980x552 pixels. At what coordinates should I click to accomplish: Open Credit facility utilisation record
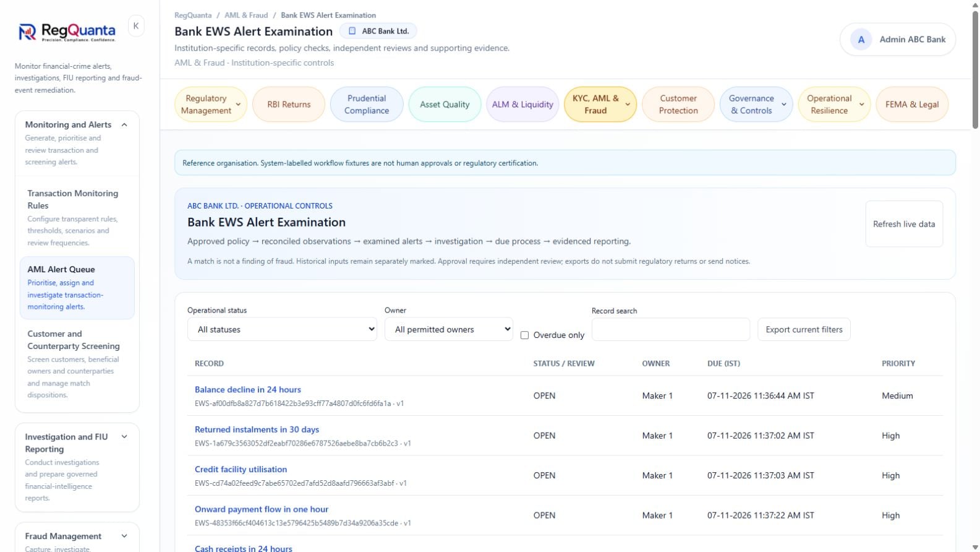click(x=241, y=470)
